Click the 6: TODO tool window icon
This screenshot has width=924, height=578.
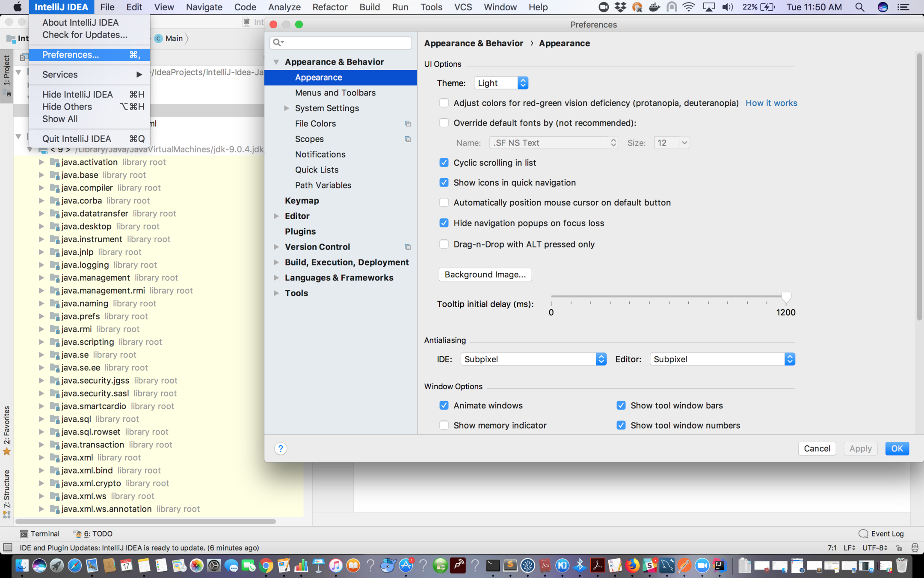coord(77,533)
